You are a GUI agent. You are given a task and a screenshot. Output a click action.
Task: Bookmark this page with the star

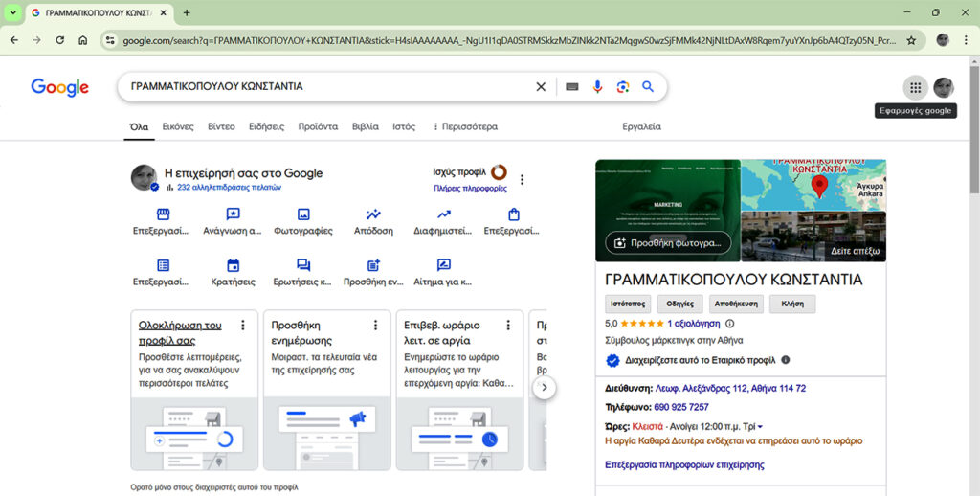[911, 40]
